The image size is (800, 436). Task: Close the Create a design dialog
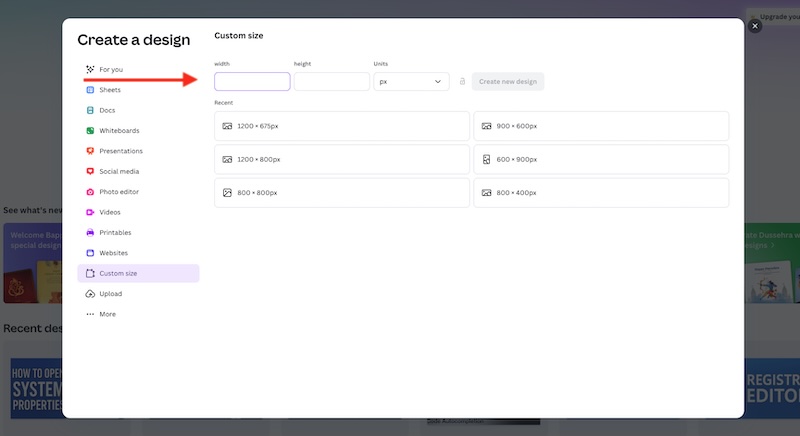[x=755, y=26]
